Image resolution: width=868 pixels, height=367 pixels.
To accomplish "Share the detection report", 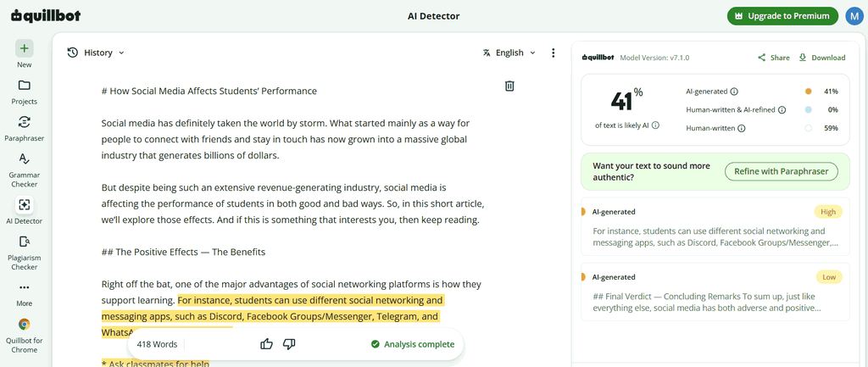I will tap(774, 58).
